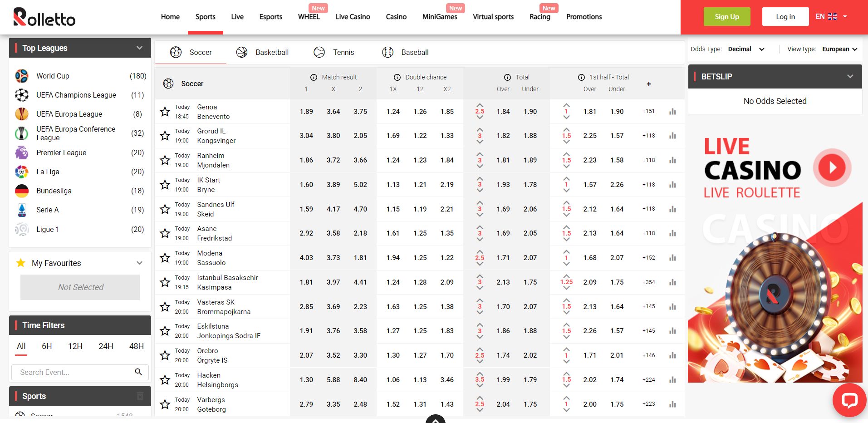This screenshot has width=868, height=423.
Task: Open the Rolletto logo home link
Action: point(44,17)
